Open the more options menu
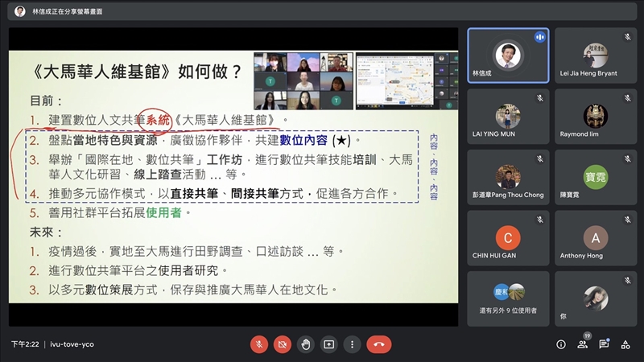 (352, 344)
